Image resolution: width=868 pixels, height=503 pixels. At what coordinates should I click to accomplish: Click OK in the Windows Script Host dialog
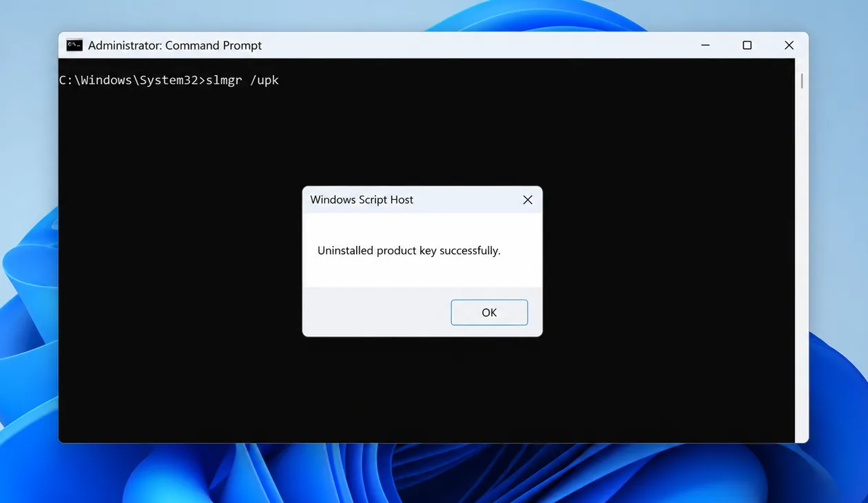(489, 312)
